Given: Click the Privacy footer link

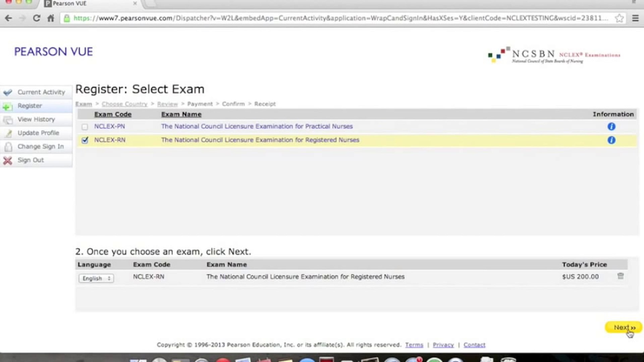Looking at the screenshot, I should click(x=443, y=345).
